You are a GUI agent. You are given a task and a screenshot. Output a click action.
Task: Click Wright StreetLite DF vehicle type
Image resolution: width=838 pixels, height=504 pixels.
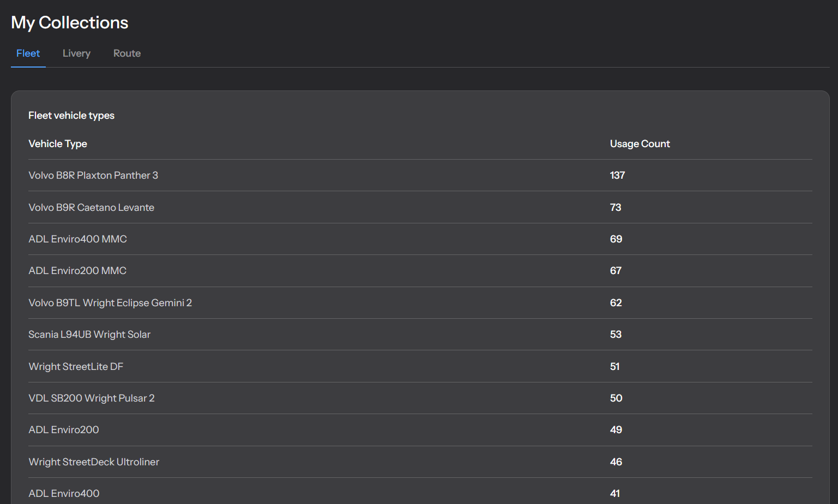(x=76, y=367)
